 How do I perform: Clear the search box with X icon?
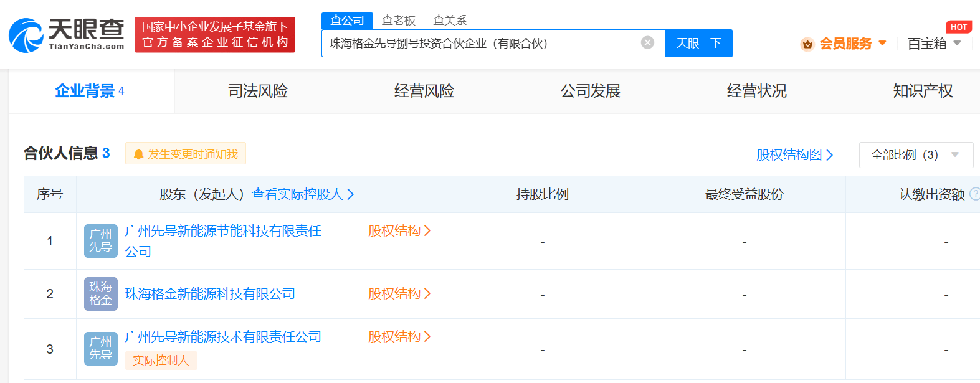pyautogui.click(x=647, y=42)
